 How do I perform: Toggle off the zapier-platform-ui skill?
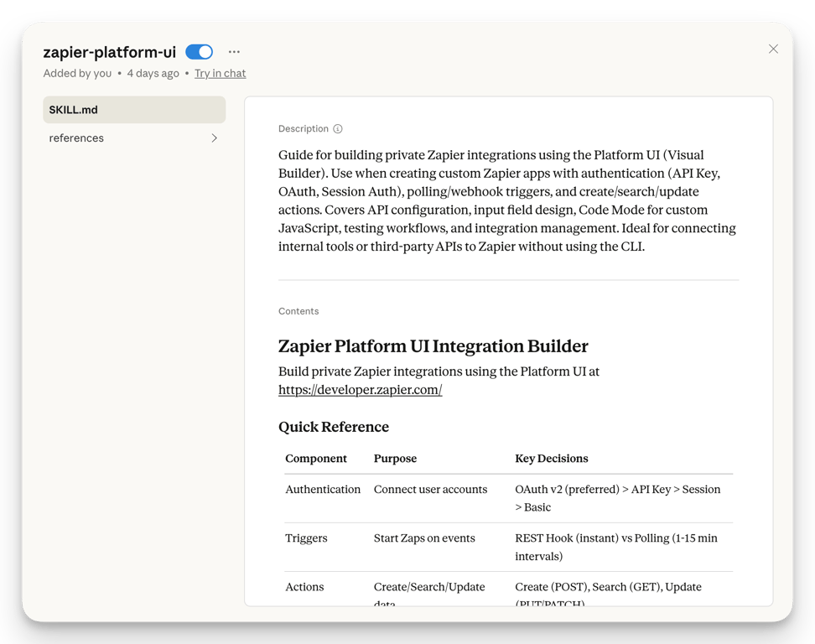coord(199,51)
